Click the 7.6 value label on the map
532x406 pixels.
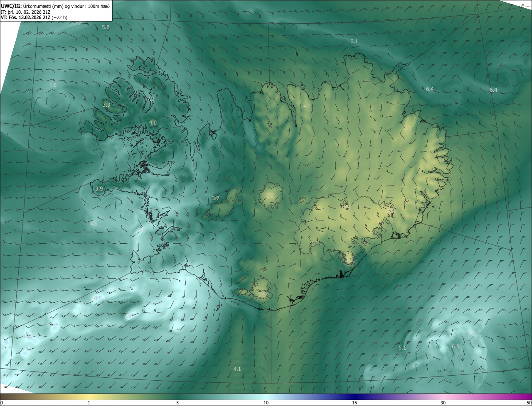(53, 85)
